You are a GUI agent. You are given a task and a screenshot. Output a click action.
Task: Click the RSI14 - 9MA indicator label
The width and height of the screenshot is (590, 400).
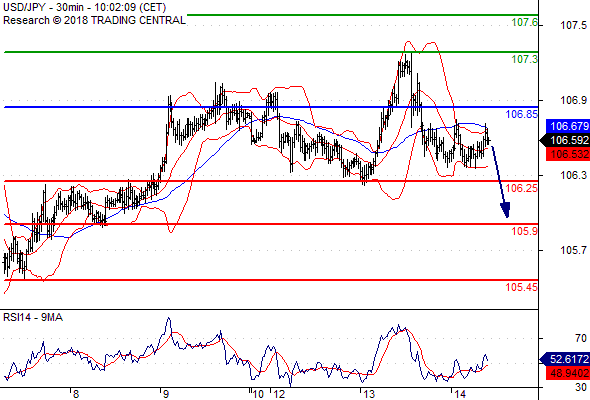point(33,318)
